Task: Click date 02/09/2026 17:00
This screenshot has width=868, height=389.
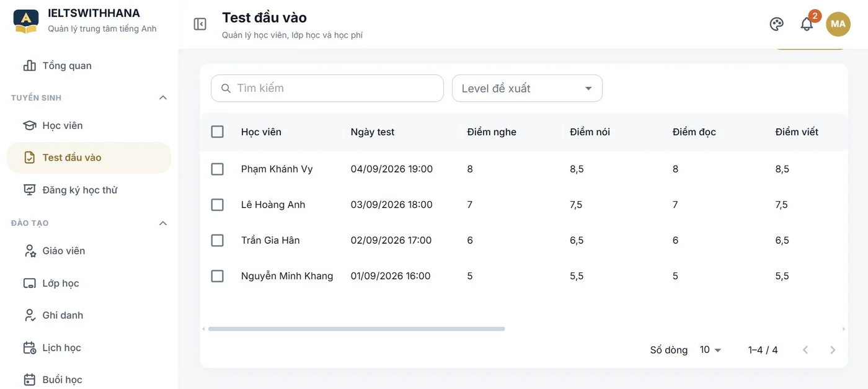Action: pyautogui.click(x=391, y=240)
